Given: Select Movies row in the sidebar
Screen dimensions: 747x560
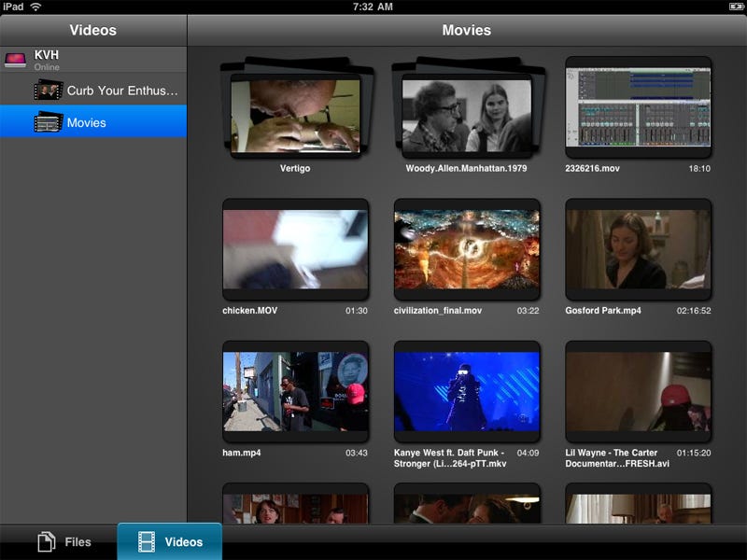Looking at the screenshot, I should 93,121.
